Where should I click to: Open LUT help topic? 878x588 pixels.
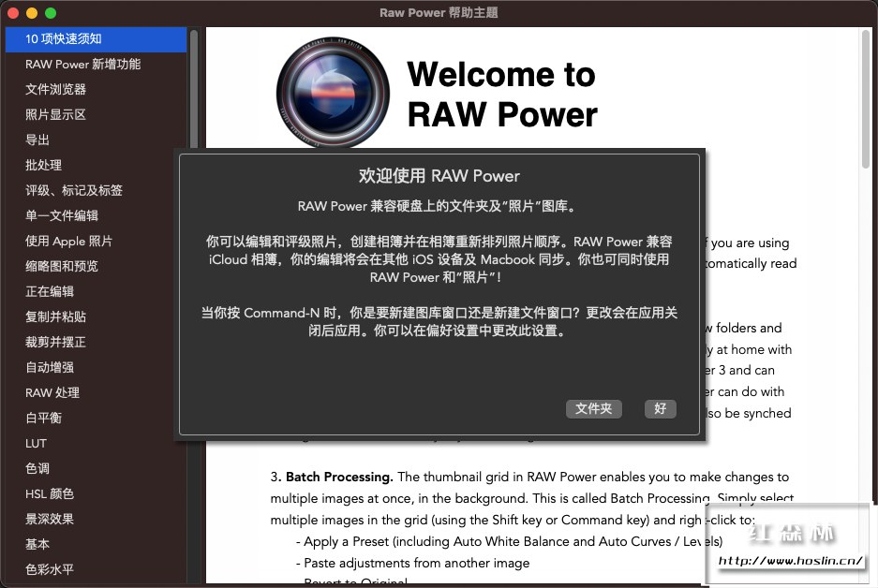(x=96, y=443)
